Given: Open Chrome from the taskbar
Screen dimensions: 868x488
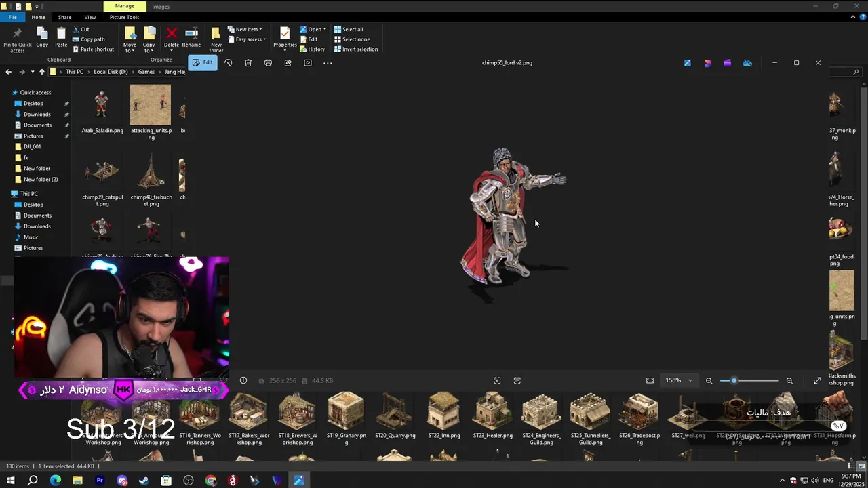Looking at the screenshot, I should [x=211, y=481].
